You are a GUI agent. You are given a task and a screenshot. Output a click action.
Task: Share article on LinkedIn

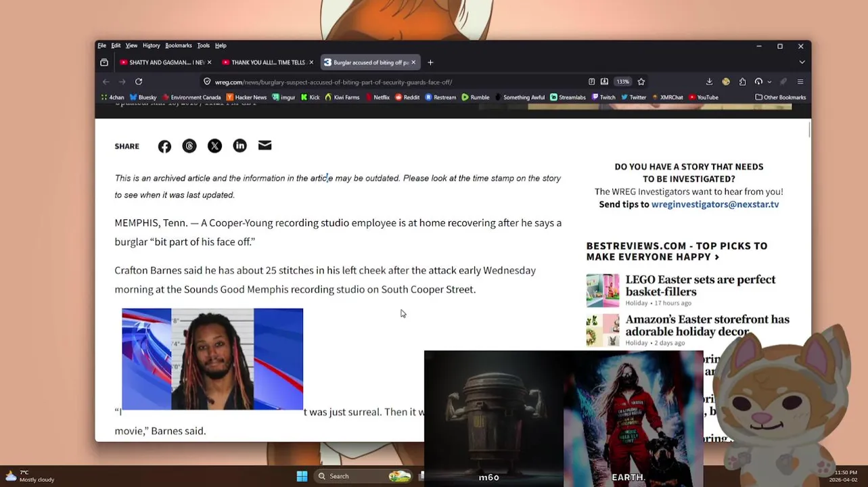tap(239, 146)
